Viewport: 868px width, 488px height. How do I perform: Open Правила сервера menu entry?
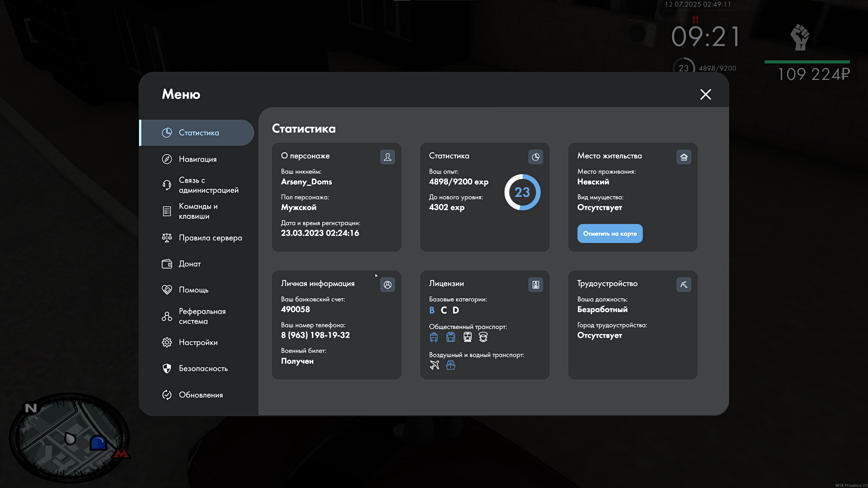pos(197,238)
